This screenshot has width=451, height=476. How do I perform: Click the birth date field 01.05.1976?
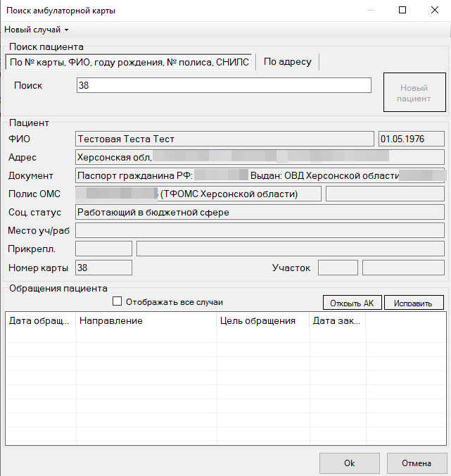click(x=411, y=139)
